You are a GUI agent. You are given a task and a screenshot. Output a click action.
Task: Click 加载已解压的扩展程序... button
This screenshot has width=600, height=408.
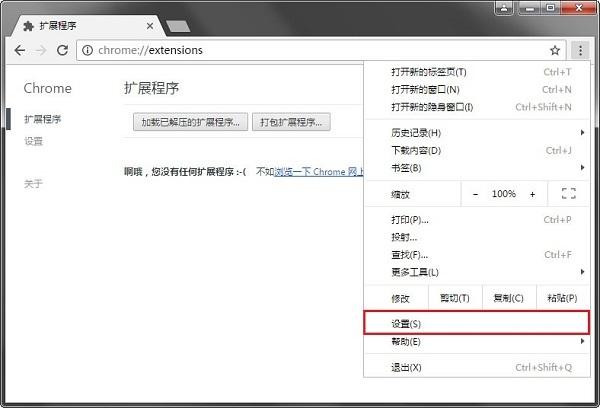click(190, 122)
